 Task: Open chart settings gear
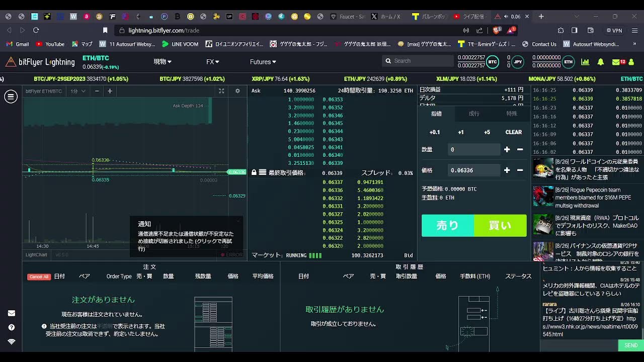[x=237, y=91]
